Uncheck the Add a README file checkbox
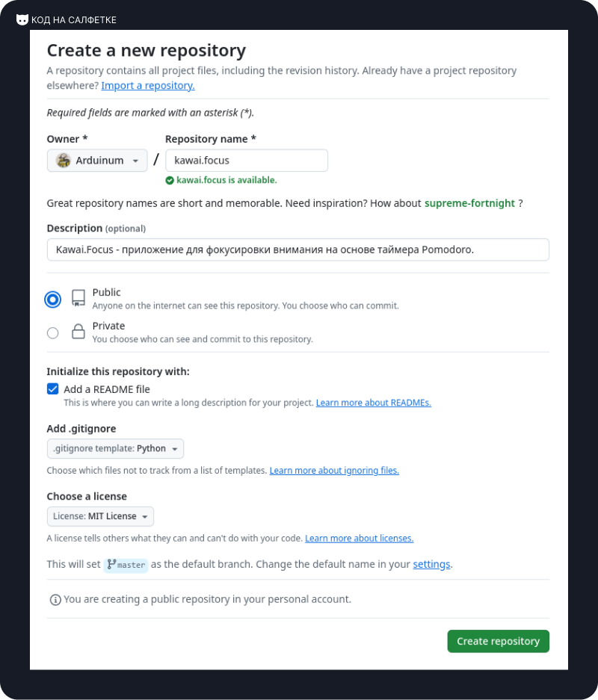Screen dimensions: 598x700 (x=53, y=388)
